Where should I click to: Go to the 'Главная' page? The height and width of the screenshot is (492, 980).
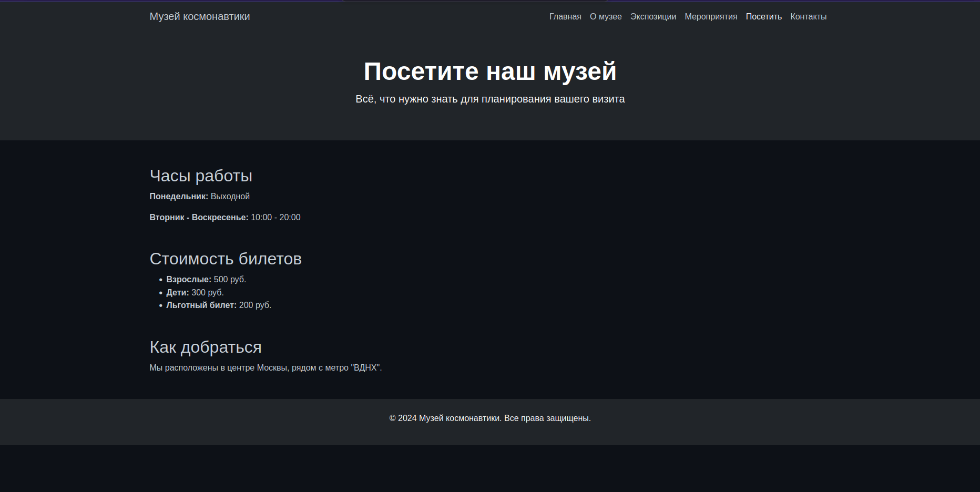pos(565,17)
